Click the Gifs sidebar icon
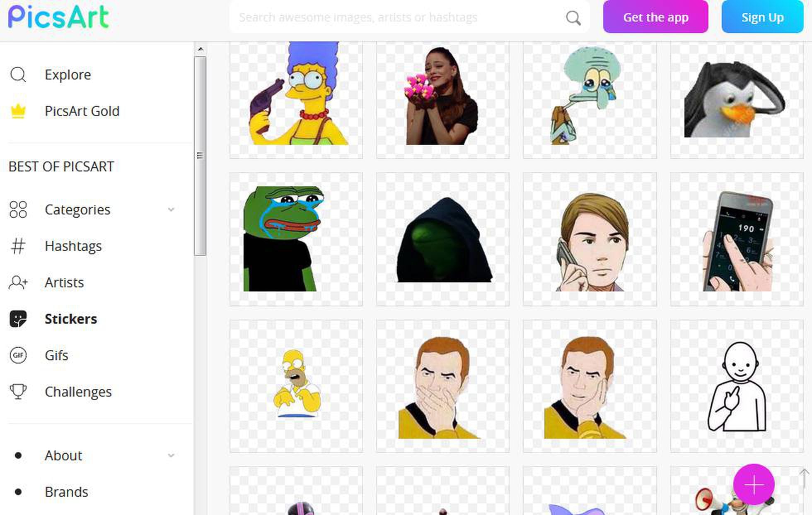 18,355
